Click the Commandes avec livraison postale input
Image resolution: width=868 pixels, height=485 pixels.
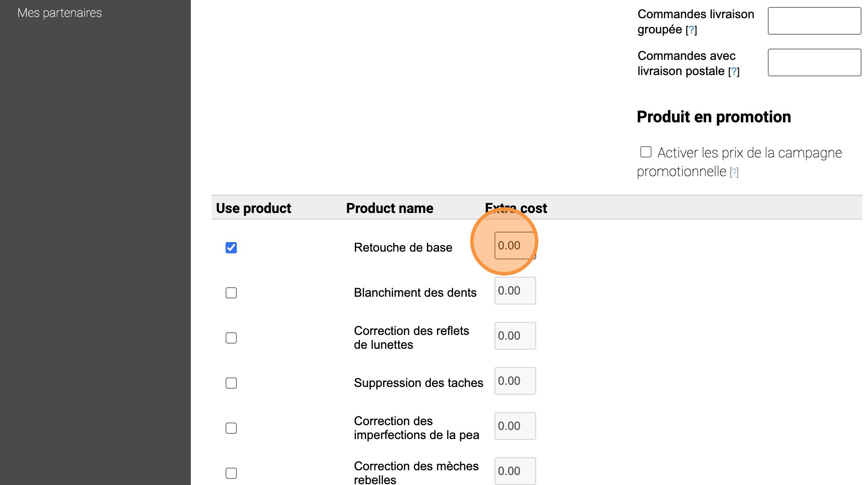click(x=814, y=62)
